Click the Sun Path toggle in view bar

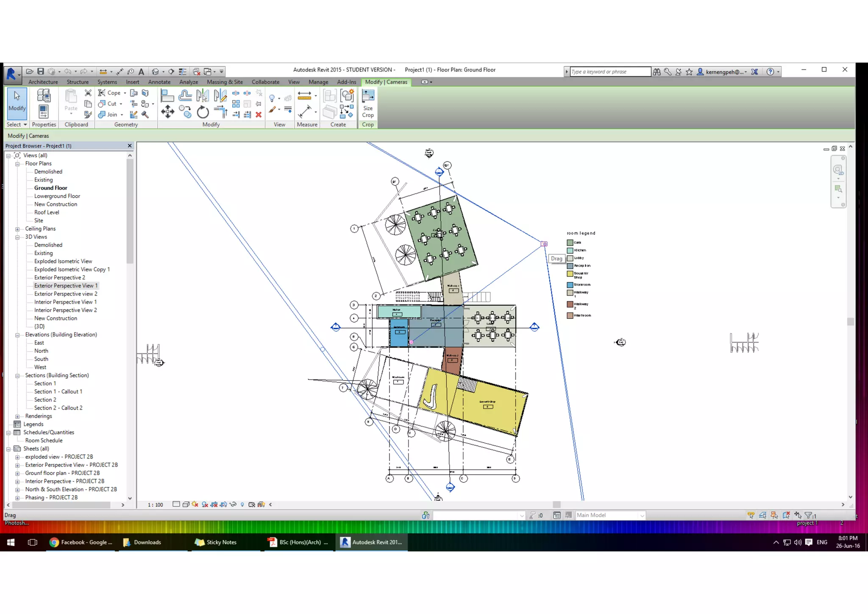[x=195, y=505]
